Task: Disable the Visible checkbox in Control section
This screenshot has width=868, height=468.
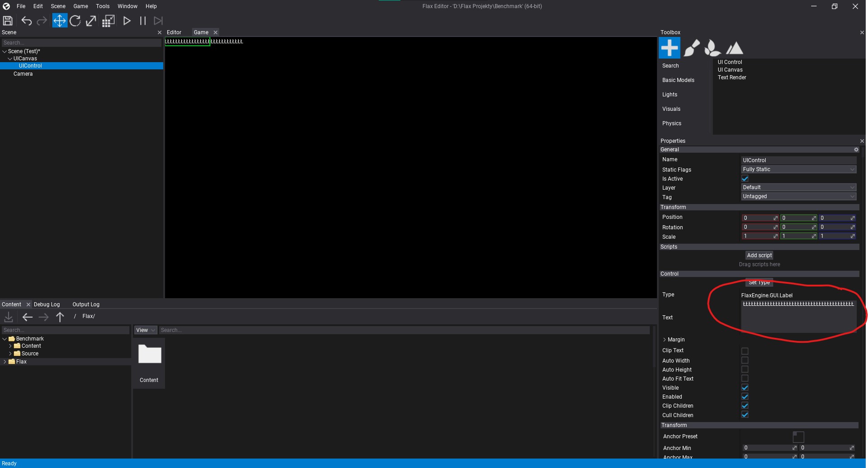Action: (744, 387)
